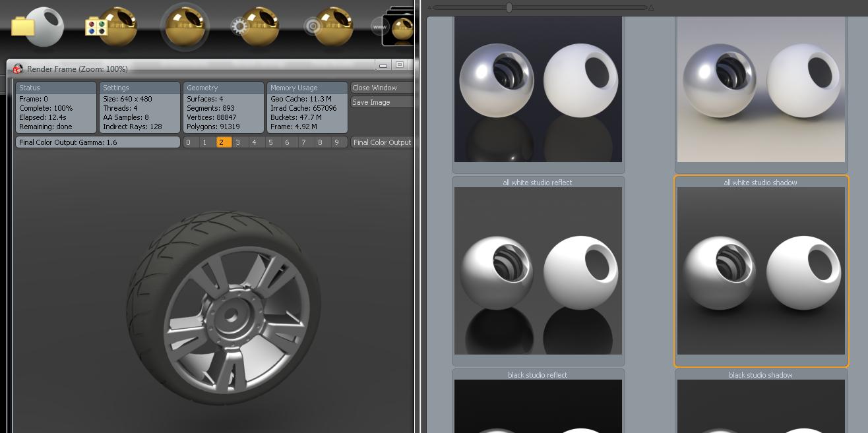
Task: Click the Final Color Output Gamma field
Action: coord(98,142)
